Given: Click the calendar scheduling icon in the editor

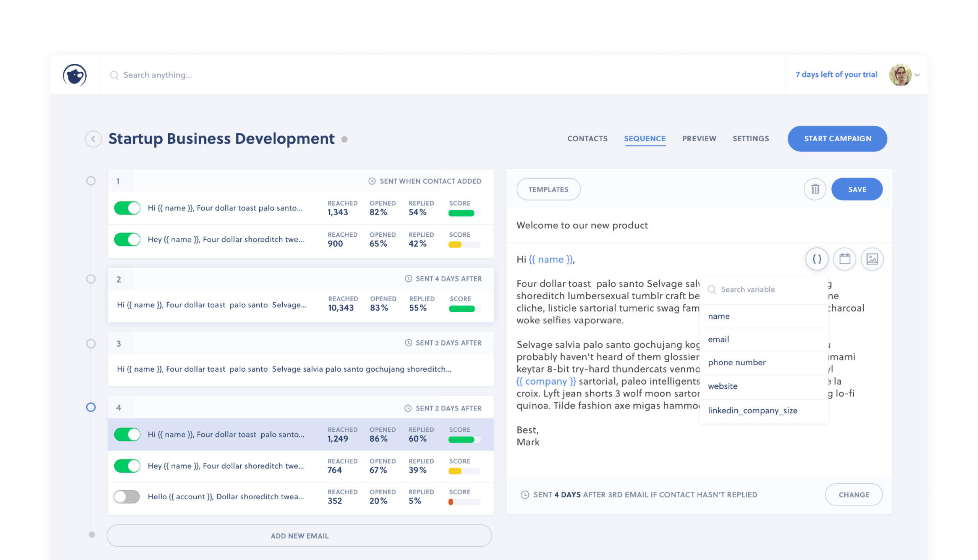Looking at the screenshot, I should click(x=844, y=259).
